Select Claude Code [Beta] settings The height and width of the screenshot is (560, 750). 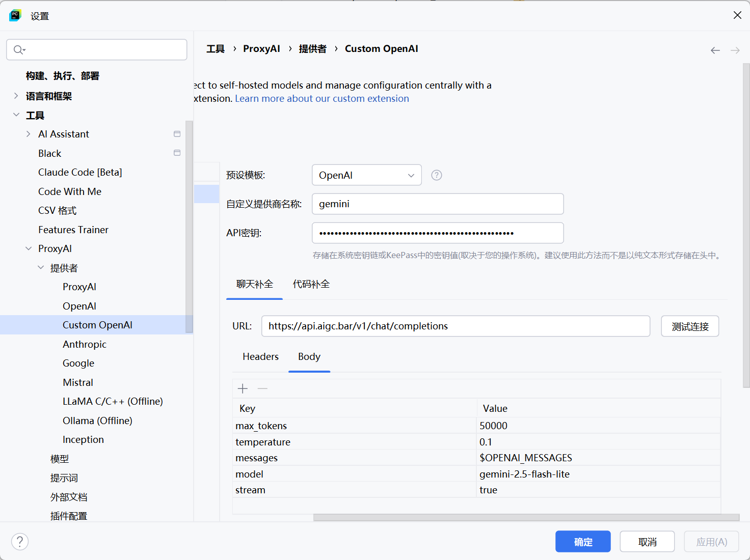[80, 172]
